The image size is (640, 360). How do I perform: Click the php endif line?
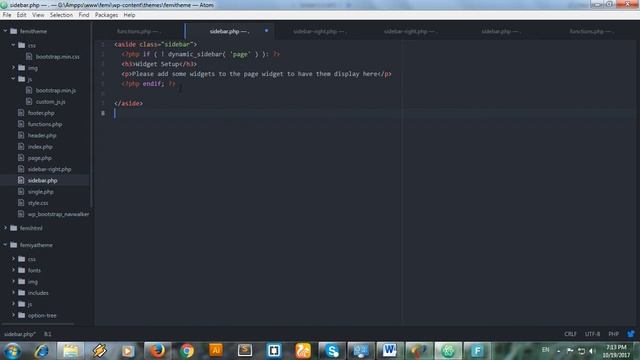(x=149, y=84)
